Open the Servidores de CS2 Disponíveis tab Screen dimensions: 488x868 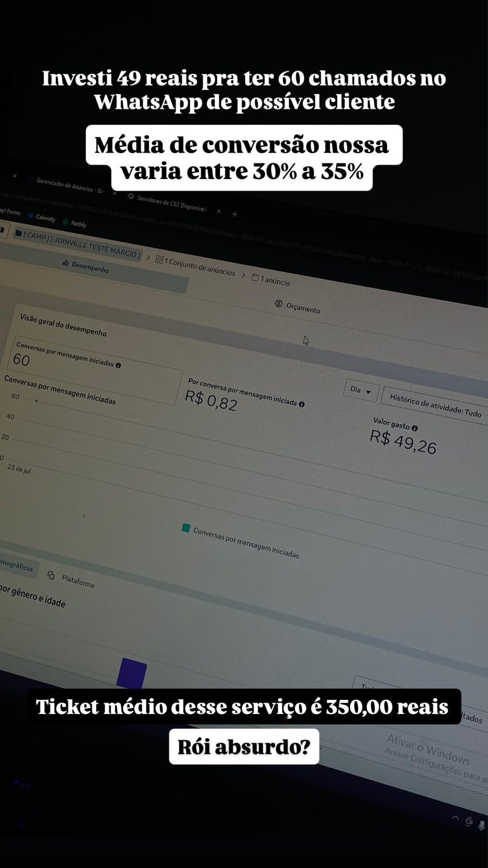(x=171, y=203)
